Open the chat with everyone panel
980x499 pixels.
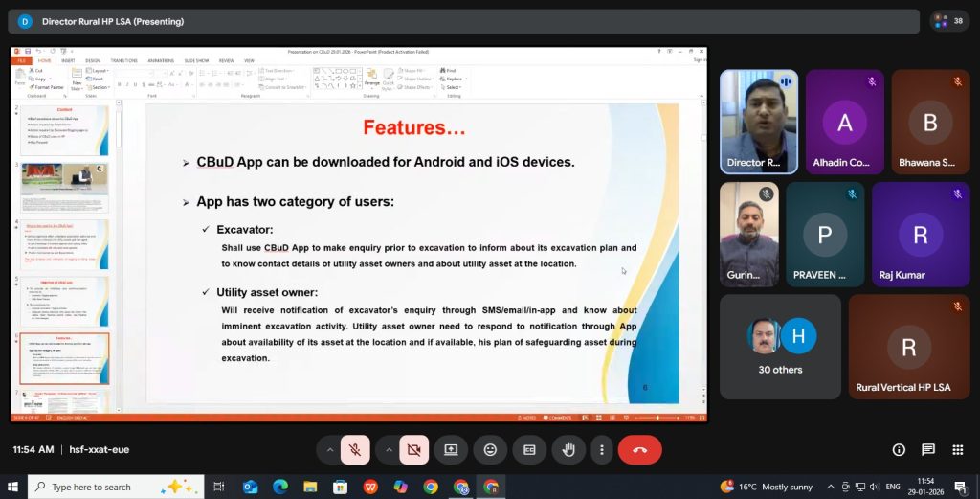(927, 449)
